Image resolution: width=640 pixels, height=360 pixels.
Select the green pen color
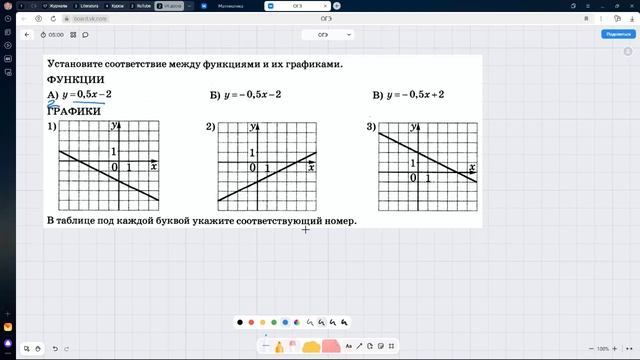(x=274, y=322)
